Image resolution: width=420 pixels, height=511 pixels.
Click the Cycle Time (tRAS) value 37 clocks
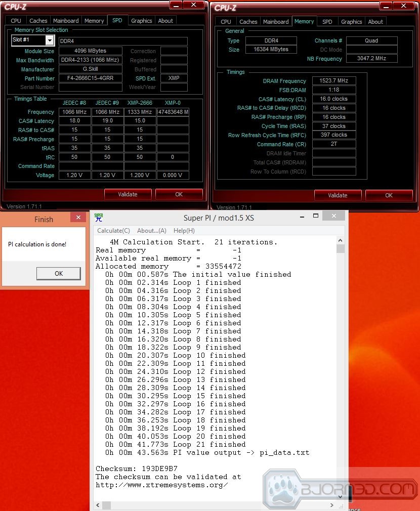tap(333, 126)
